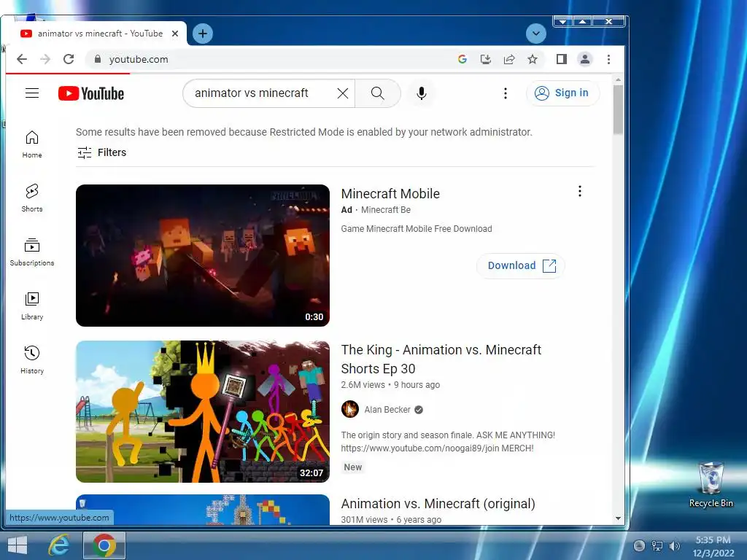Clear the search query with X
The image size is (747, 560).
tap(343, 93)
